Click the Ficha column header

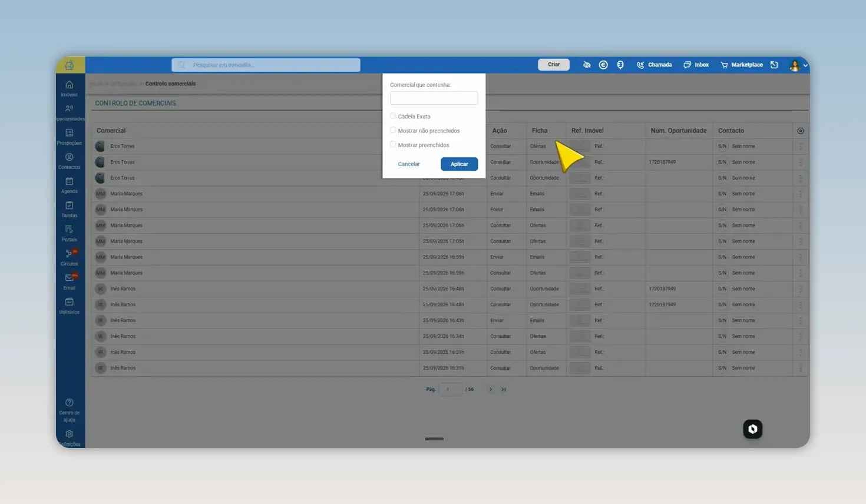click(x=540, y=131)
